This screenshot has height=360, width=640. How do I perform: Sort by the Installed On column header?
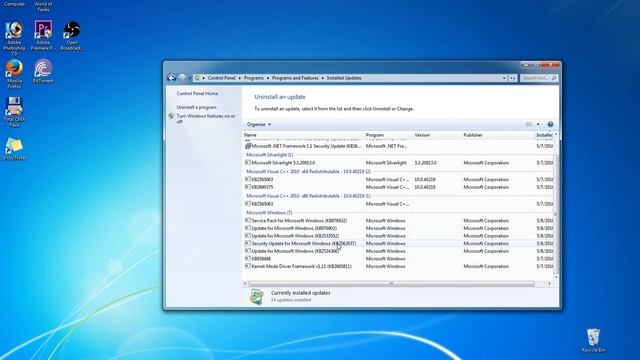tap(545, 135)
